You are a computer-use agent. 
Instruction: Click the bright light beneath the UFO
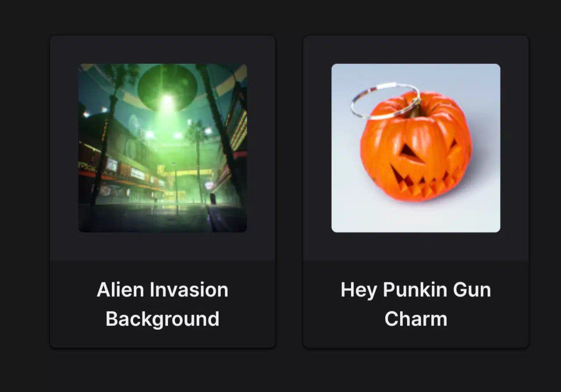pyautogui.click(x=167, y=101)
